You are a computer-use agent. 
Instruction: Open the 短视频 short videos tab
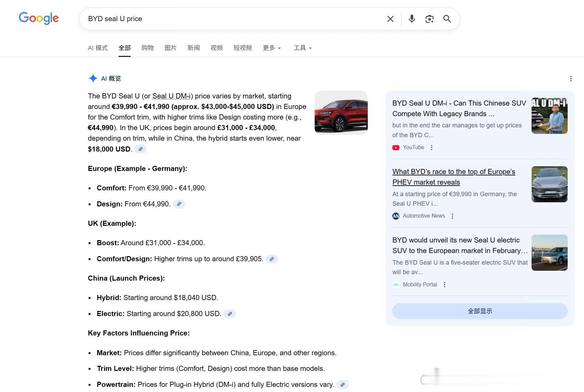click(243, 48)
